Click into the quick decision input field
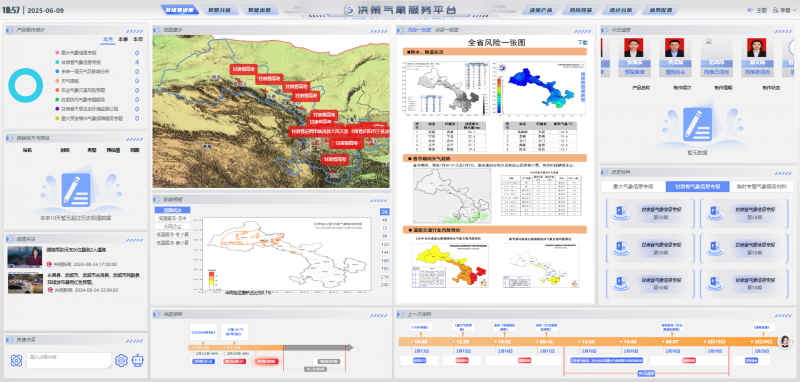The height and width of the screenshot is (382, 800). [69, 361]
